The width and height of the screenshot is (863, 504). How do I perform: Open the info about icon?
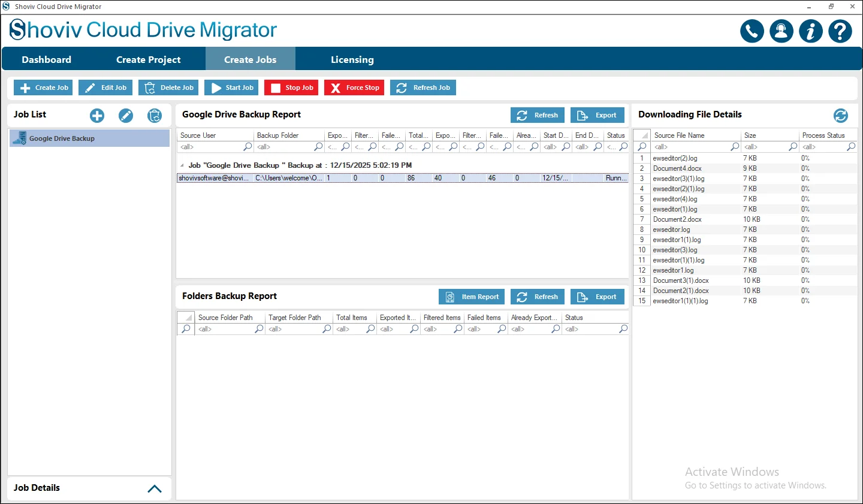(811, 31)
